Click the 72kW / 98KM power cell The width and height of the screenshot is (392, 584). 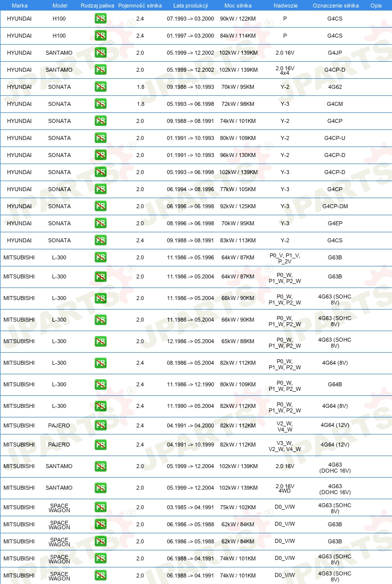point(238,104)
